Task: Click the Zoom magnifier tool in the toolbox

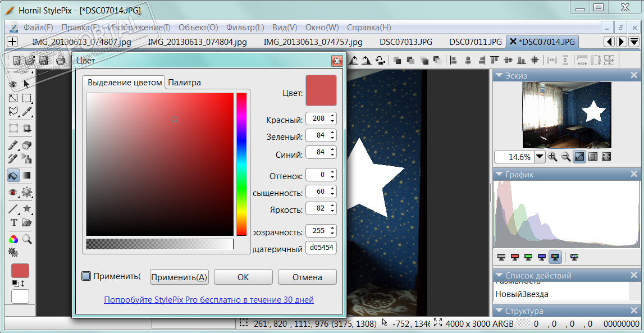Action: point(26,239)
